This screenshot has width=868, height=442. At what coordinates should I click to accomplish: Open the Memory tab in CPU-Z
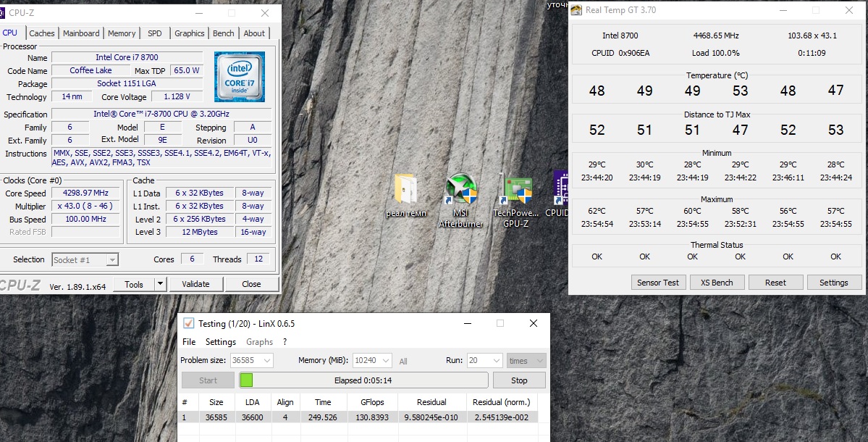click(121, 33)
